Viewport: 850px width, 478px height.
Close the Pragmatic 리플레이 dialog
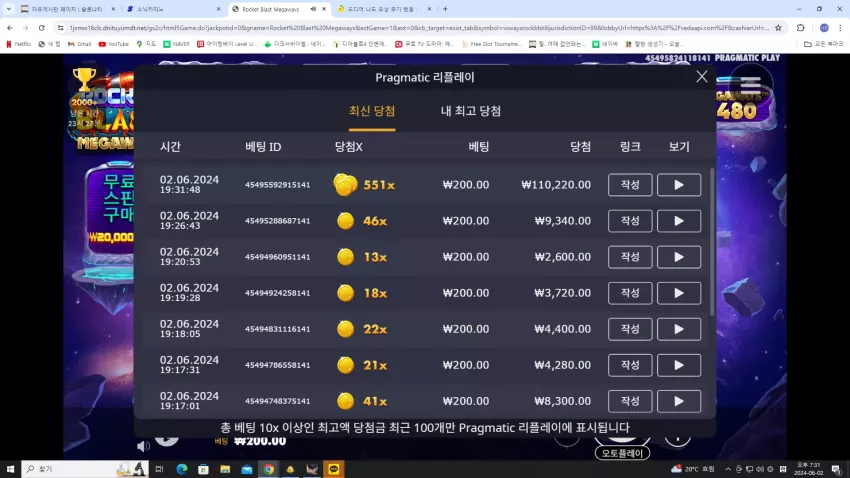[701, 76]
